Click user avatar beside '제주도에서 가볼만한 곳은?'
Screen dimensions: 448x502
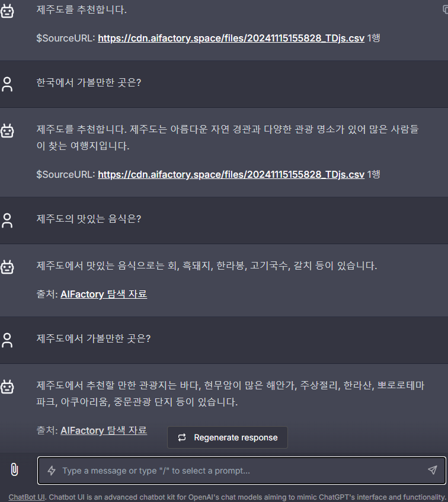click(7, 340)
